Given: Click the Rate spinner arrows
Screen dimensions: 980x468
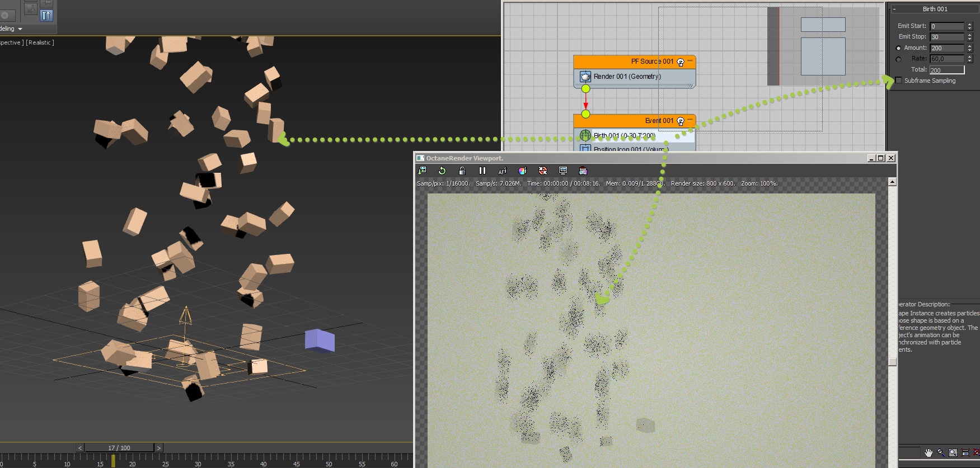Looking at the screenshot, I should pos(970,59).
